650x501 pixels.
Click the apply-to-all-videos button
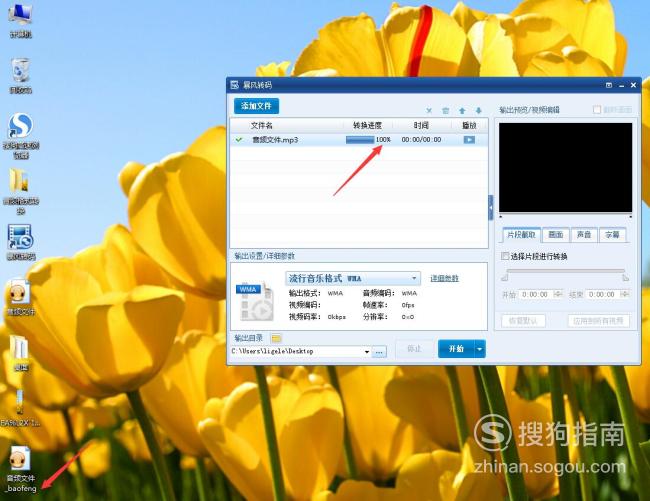[599, 321]
